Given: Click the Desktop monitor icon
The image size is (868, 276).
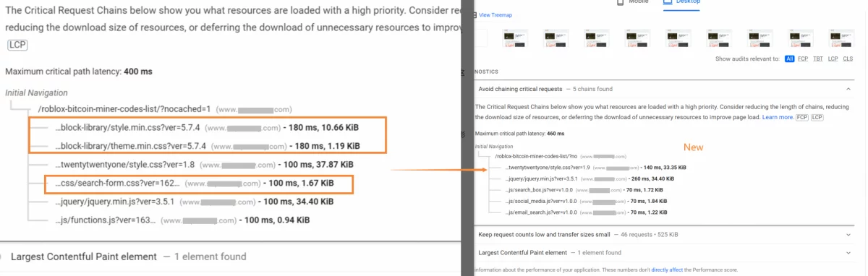Looking at the screenshot, I should pyautogui.click(x=668, y=2).
